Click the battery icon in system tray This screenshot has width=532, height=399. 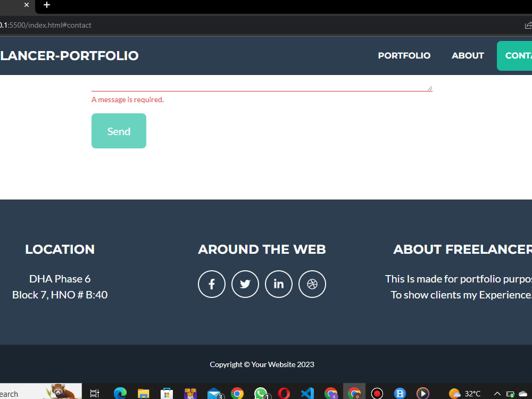pos(510,394)
